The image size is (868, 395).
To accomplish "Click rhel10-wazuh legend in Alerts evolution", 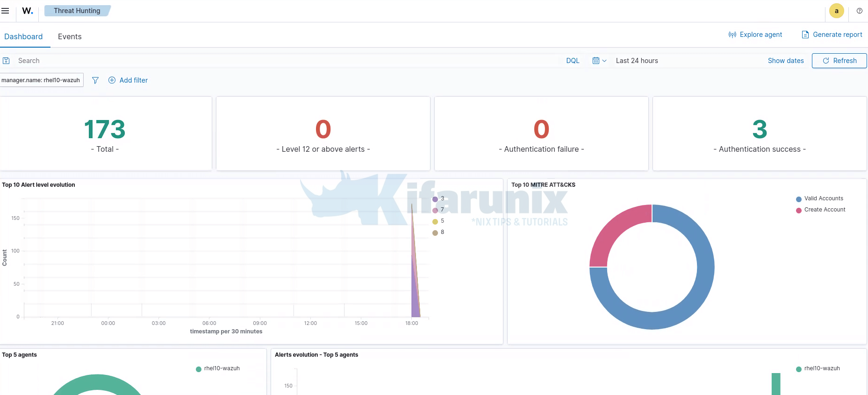I will pos(818,368).
